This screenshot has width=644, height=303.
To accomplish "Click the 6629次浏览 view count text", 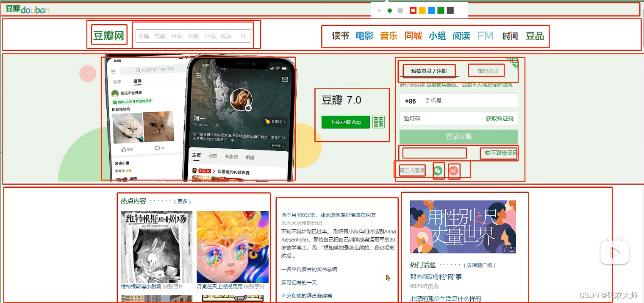I will (x=425, y=286).
